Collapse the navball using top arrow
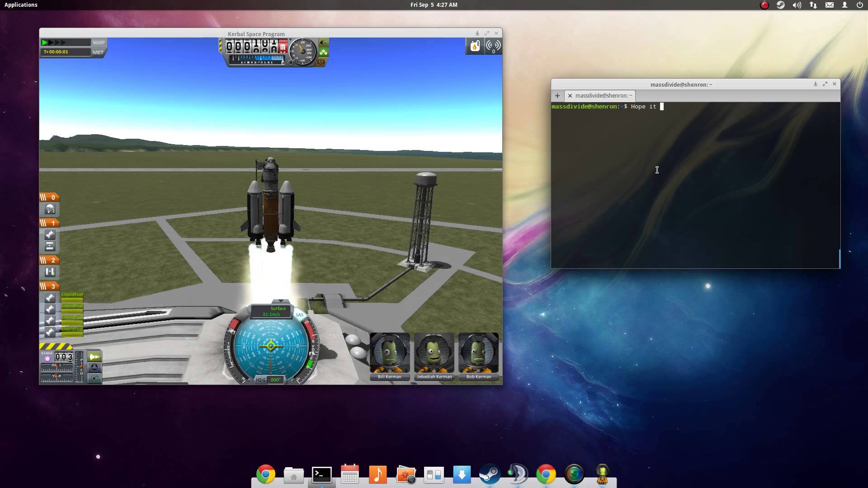This screenshot has height=488, width=868. point(280,301)
